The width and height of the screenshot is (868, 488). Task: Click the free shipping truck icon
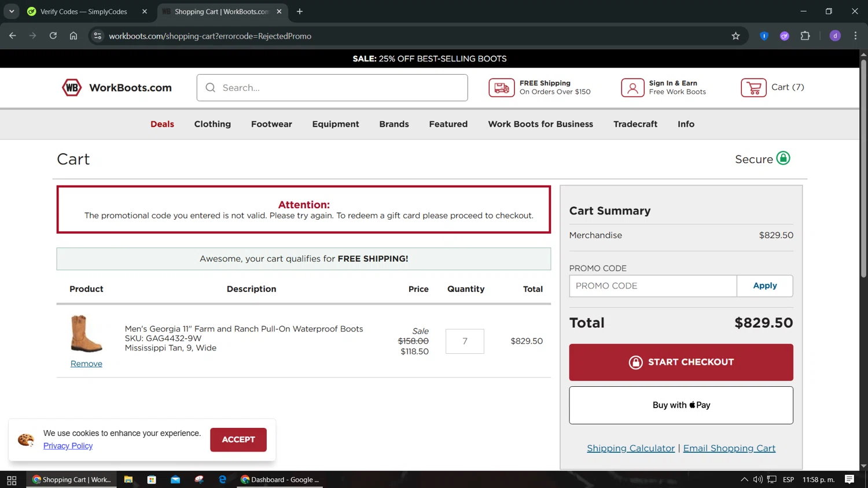coord(502,87)
